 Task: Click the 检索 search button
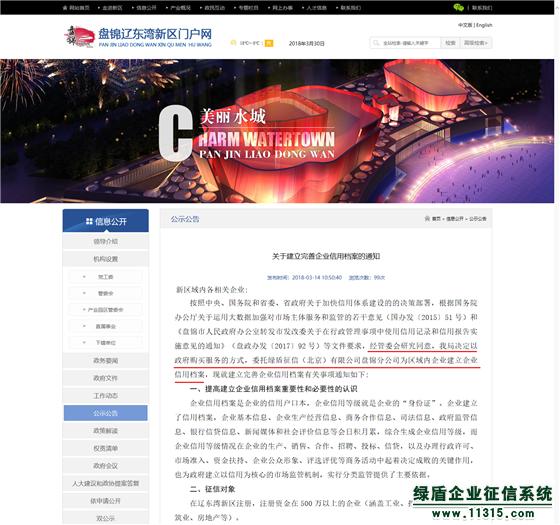point(450,43)
